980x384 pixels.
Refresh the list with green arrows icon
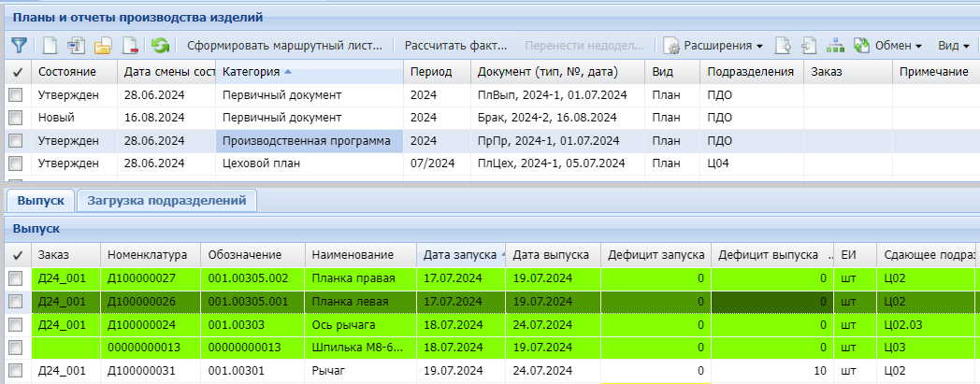pos(161,45)
